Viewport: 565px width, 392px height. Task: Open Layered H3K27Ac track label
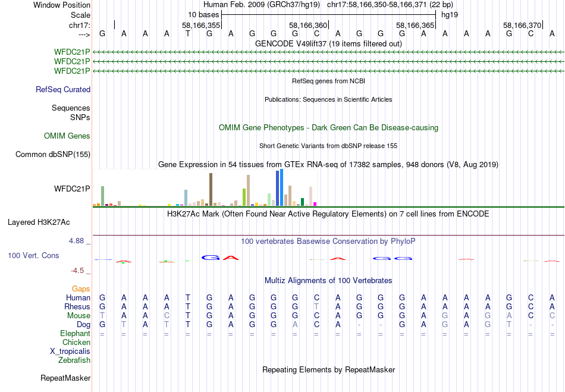39,222
